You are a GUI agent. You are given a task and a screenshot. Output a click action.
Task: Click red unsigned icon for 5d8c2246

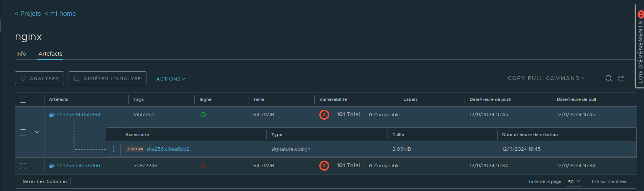[x=203, y=166]
